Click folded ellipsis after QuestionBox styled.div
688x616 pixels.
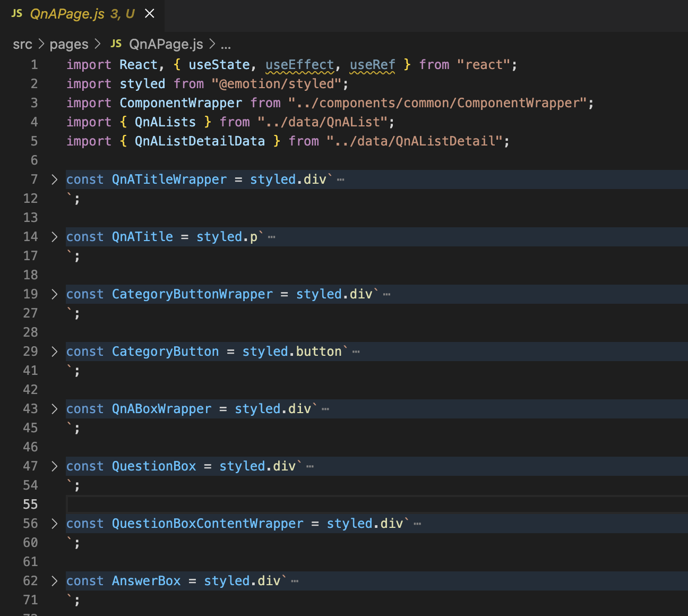click(310, 466)
